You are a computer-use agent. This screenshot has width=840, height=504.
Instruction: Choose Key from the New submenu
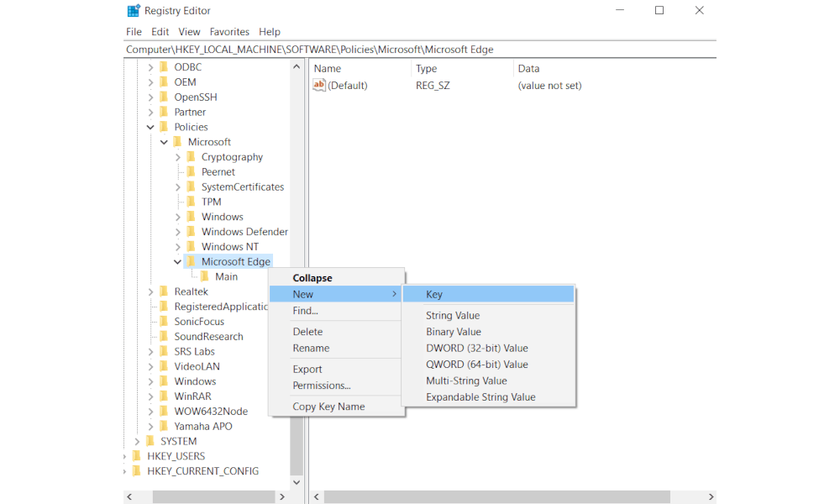click(489, 294)
